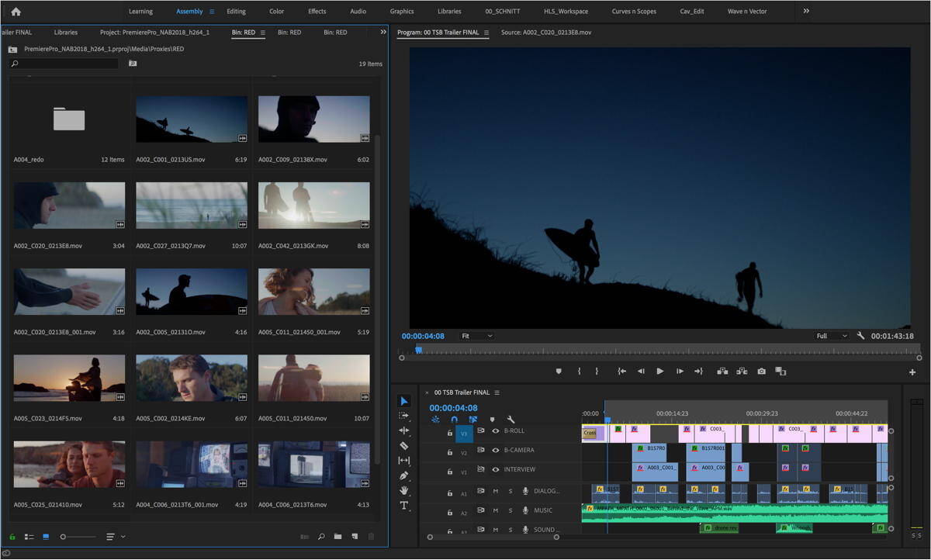Mark Out point in Program monitor
This screenshot has height=560, width=931.
(597, 372)
